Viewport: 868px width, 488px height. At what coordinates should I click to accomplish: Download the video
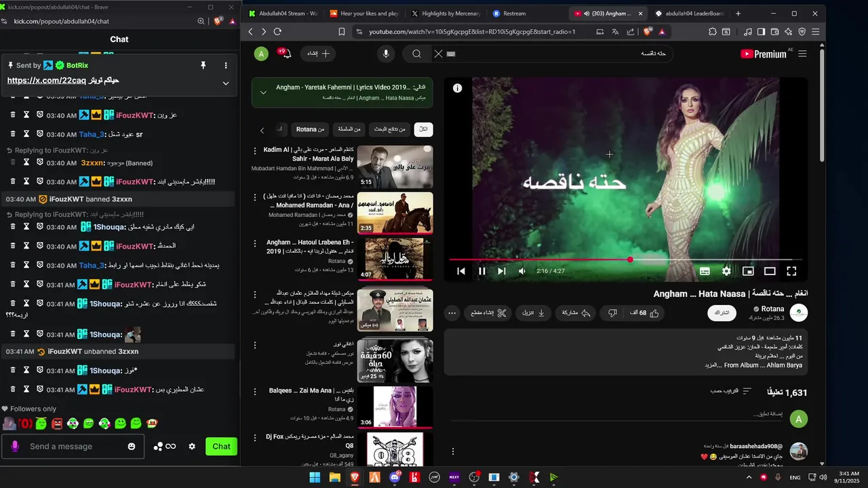click(533, 313)
